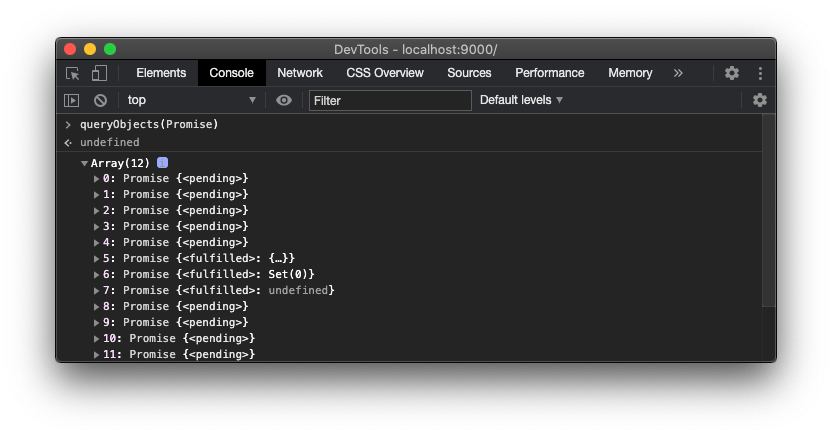832x436 pixels.
Task: Activate the inspect element picker icon
Action: coord(73,73)
